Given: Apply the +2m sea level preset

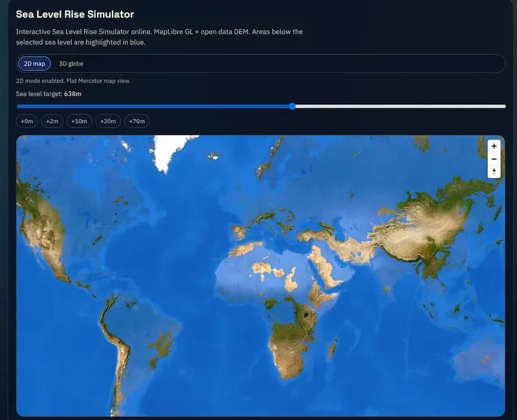Looking at the screenshot, I should (x=52, y=121).
